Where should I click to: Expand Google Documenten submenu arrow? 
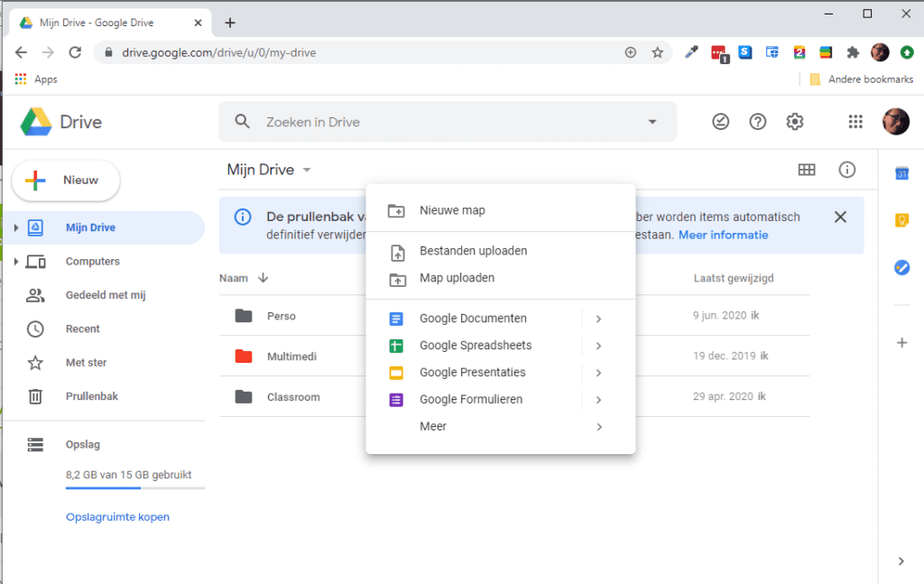599,319
